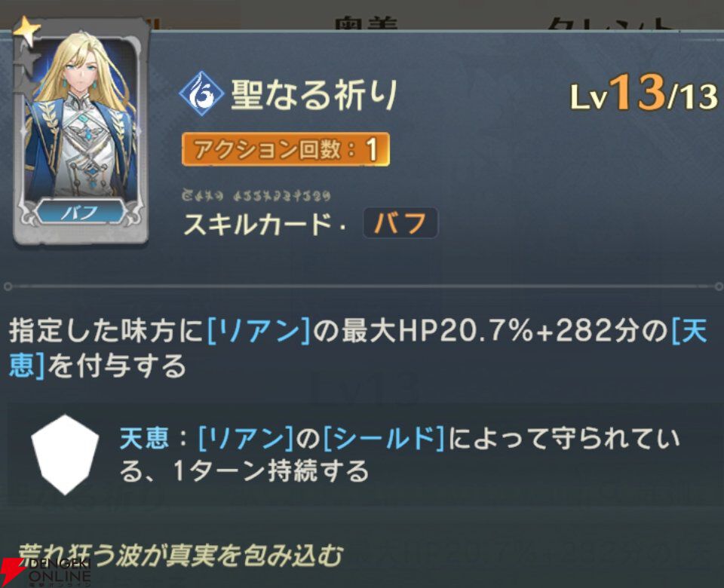Tap the アクション回数：1 orange badge

tap(286, 149)
